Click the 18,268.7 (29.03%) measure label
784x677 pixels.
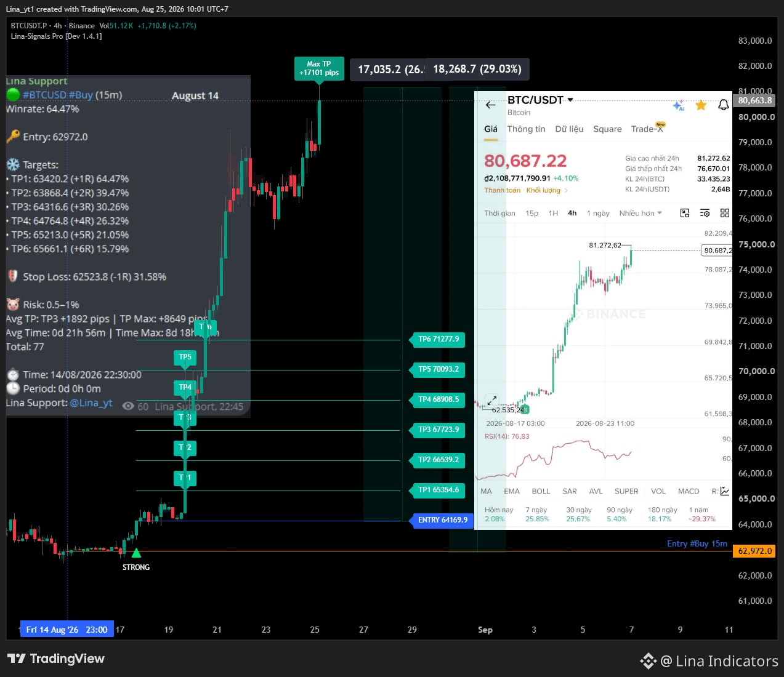coord(477,69)
